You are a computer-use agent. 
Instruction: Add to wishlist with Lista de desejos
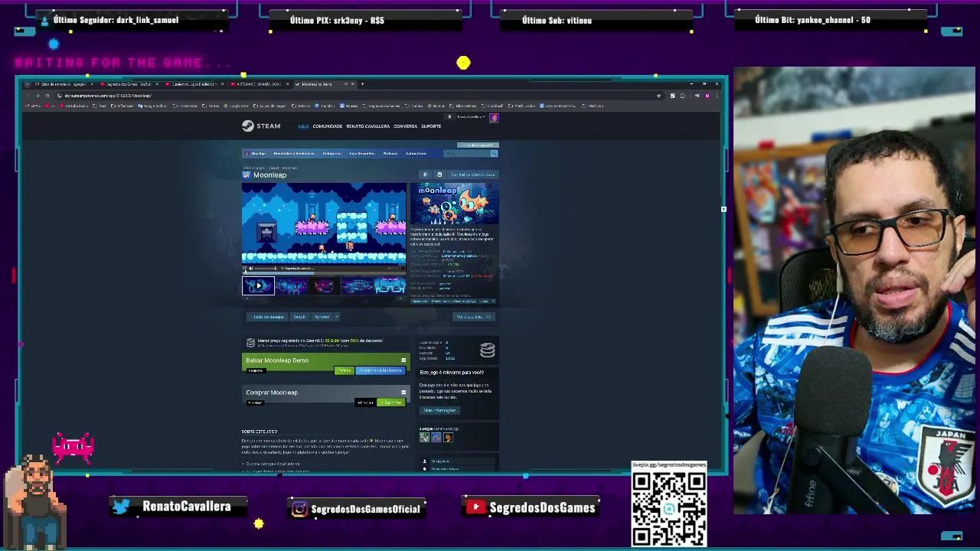pyautogui.click(x=268, y=317)
